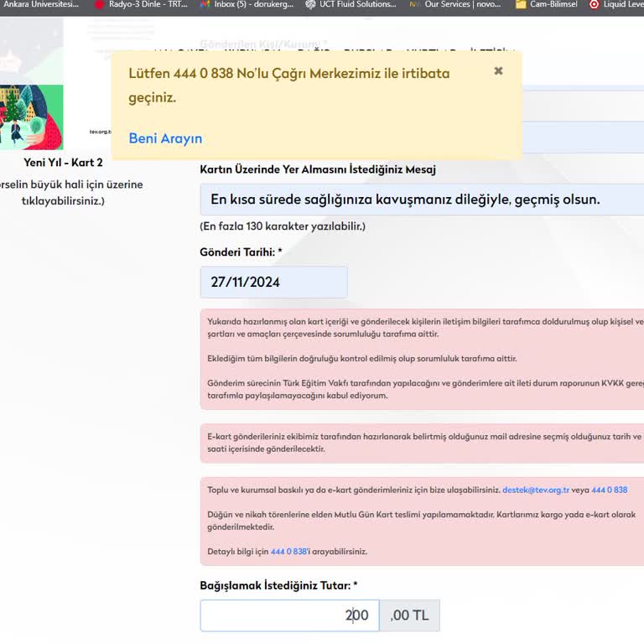Open the Gönderi Tarihi date field
The image size is (644, 644).
click(274, 282)
